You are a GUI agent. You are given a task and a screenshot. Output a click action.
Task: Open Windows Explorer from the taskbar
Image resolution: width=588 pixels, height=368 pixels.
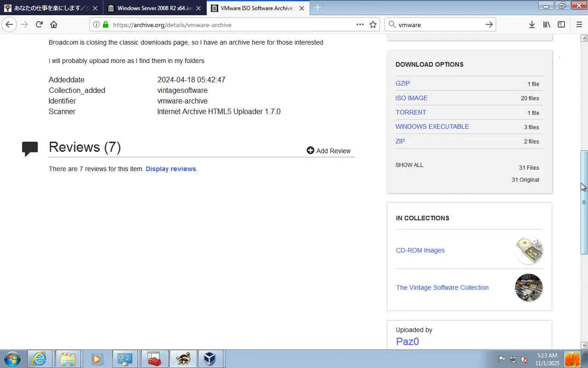68,359
